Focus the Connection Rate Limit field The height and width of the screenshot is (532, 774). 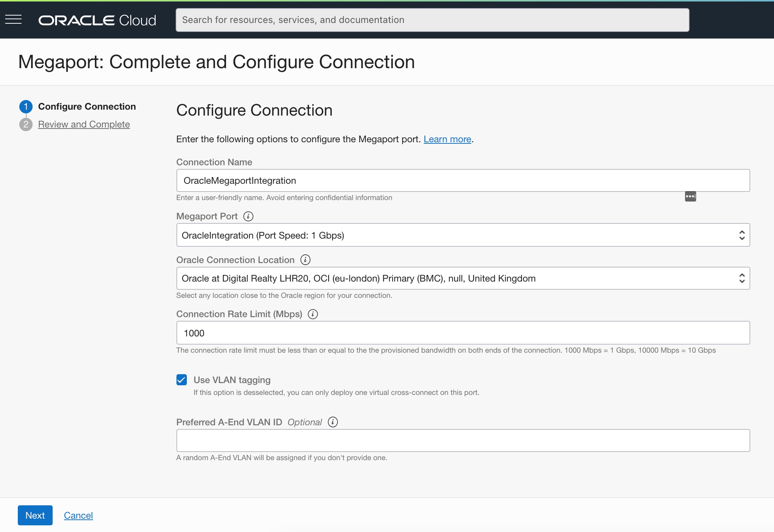pos(463,333)
